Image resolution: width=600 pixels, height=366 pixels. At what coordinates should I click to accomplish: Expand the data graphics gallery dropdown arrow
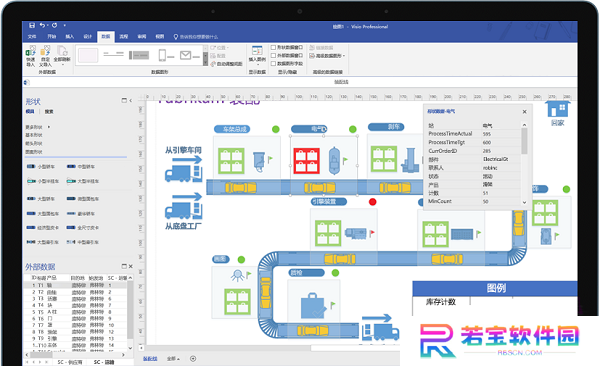205,63
